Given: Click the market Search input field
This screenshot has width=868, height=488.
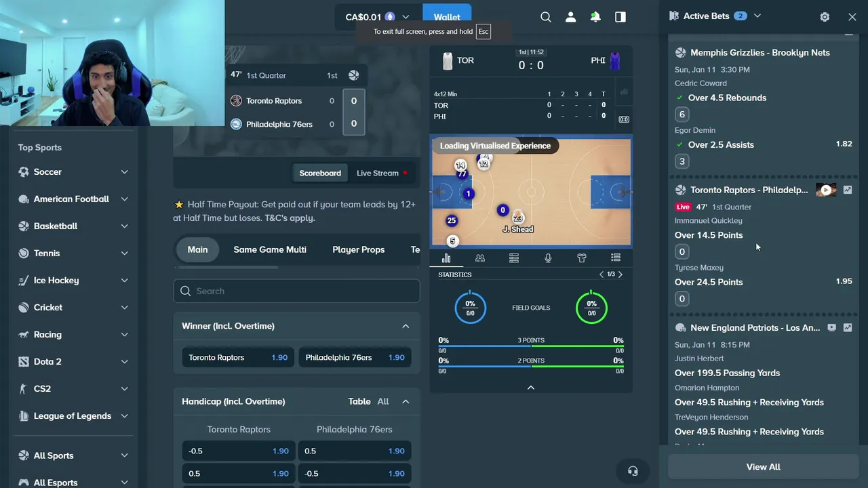Looking at the screenshot, I should 297,291.
